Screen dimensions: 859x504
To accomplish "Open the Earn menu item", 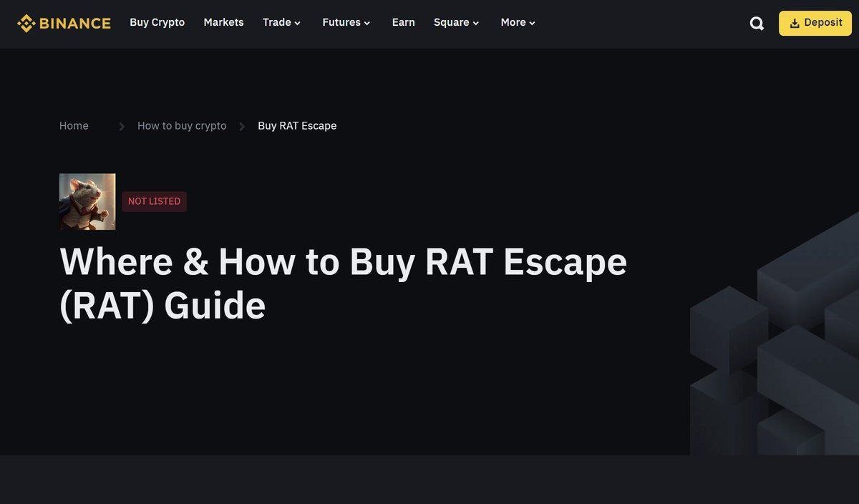I will click(403, 22).
